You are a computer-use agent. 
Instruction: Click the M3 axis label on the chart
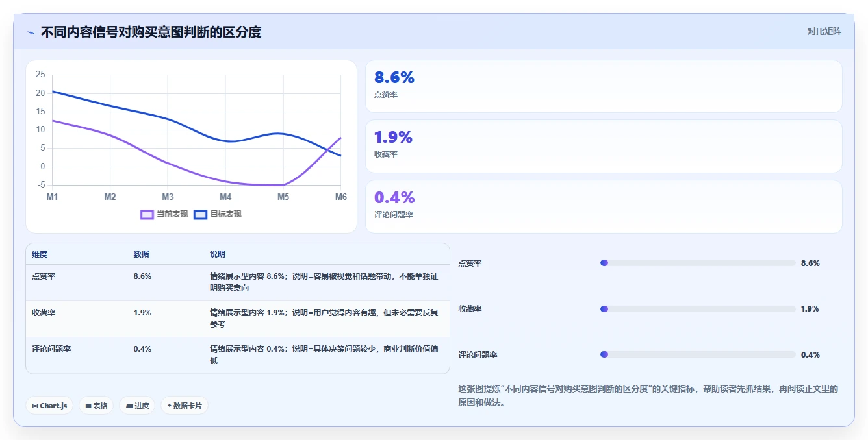point(168,197)
